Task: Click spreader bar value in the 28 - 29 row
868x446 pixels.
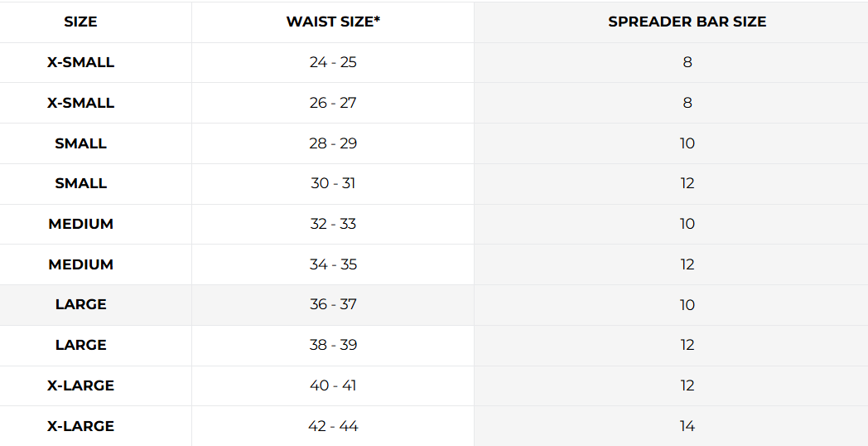Action: tap(687, 143)
